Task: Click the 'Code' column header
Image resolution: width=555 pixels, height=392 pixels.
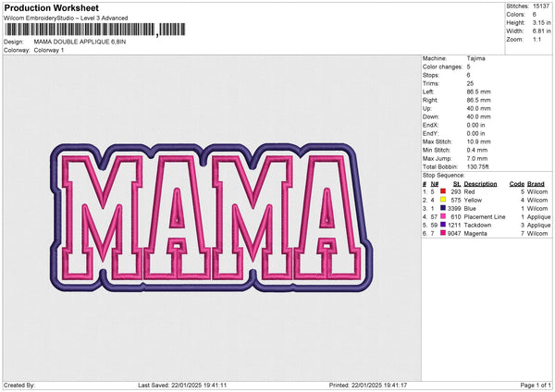Action: tap(516, 184)
